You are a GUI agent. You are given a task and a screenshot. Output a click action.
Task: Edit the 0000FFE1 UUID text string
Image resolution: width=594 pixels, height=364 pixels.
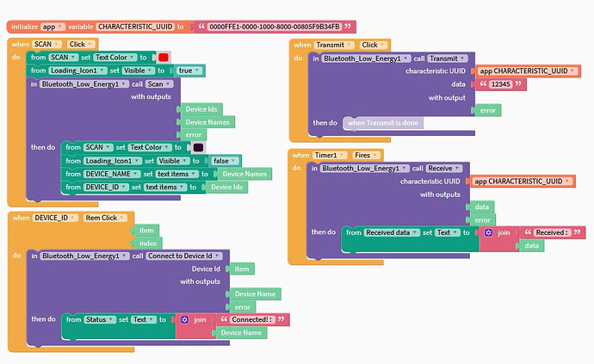tap(275, 27)
